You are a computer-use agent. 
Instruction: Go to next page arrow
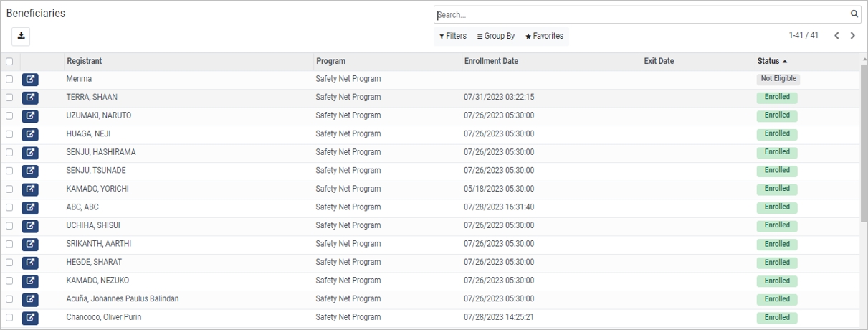pyautogui.click(x=853, y=36)
